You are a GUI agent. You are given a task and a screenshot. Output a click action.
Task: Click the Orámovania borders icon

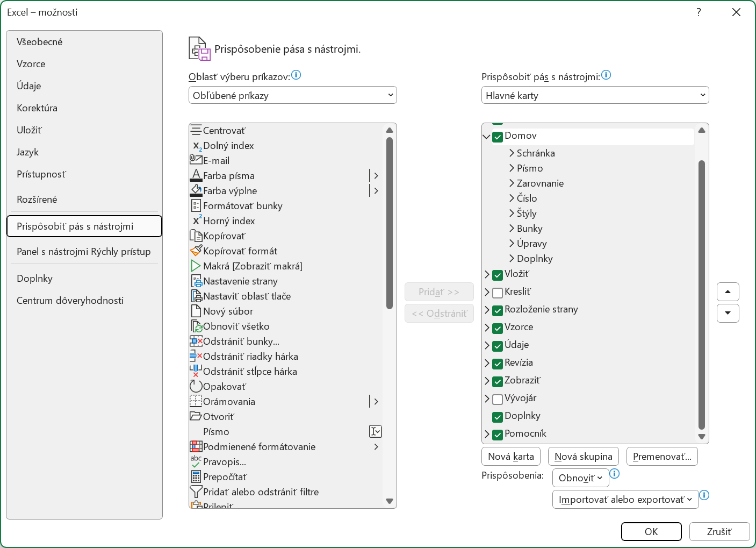click(196, 401)
